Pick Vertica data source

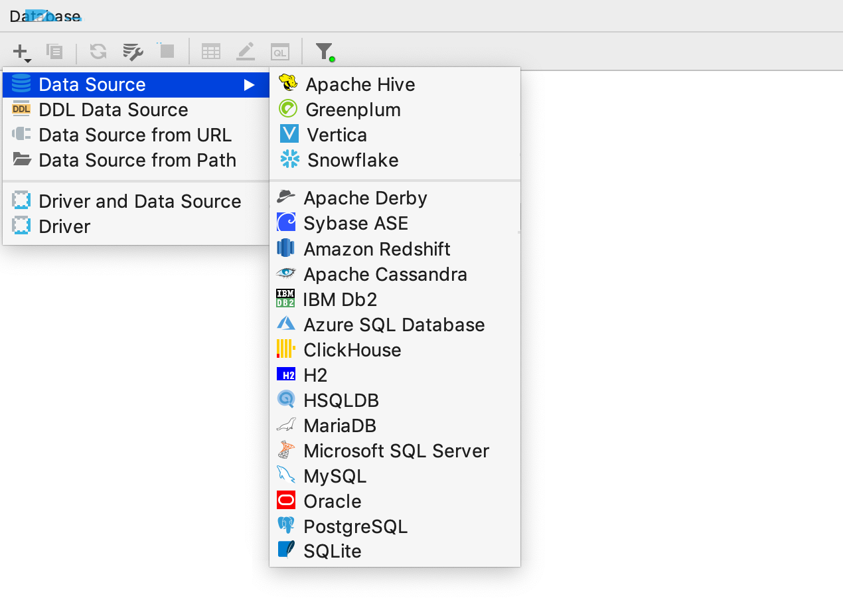tap(395, 135)
